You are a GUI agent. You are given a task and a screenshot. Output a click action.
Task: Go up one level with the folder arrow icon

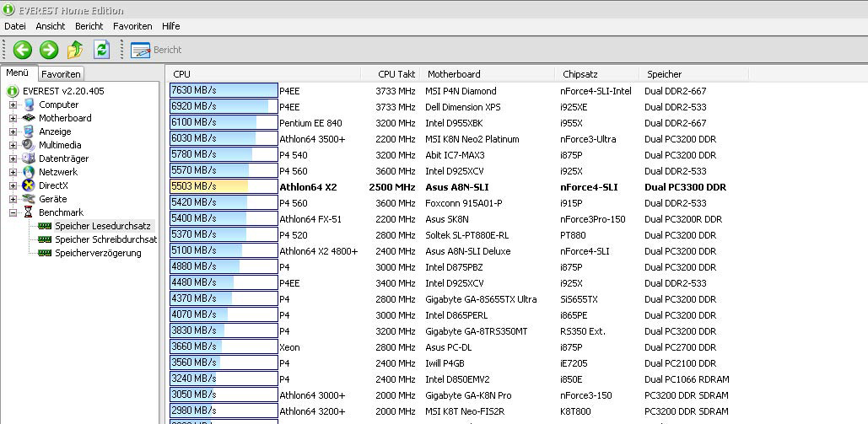coord(75,50)
